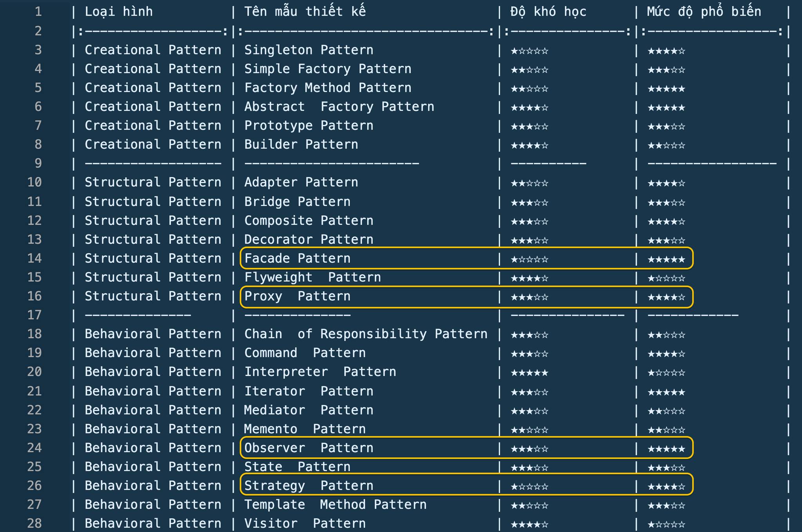802x532 pixels.
Task: Click line number 28 in the gutter
Action: [34, 523]
